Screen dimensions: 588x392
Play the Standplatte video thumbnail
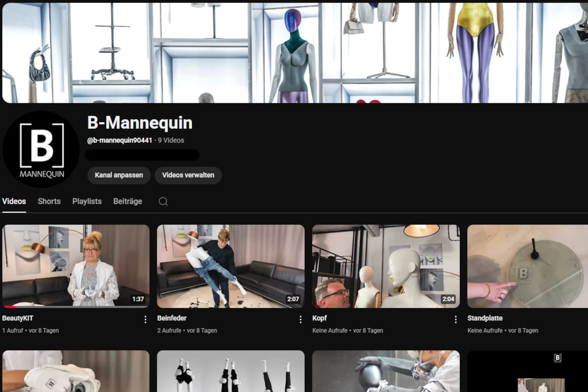click(528, 266)
